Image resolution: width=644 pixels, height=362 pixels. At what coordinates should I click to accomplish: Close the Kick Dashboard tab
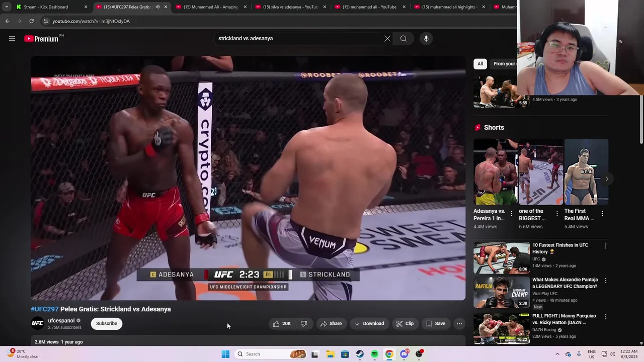point(86,7)
